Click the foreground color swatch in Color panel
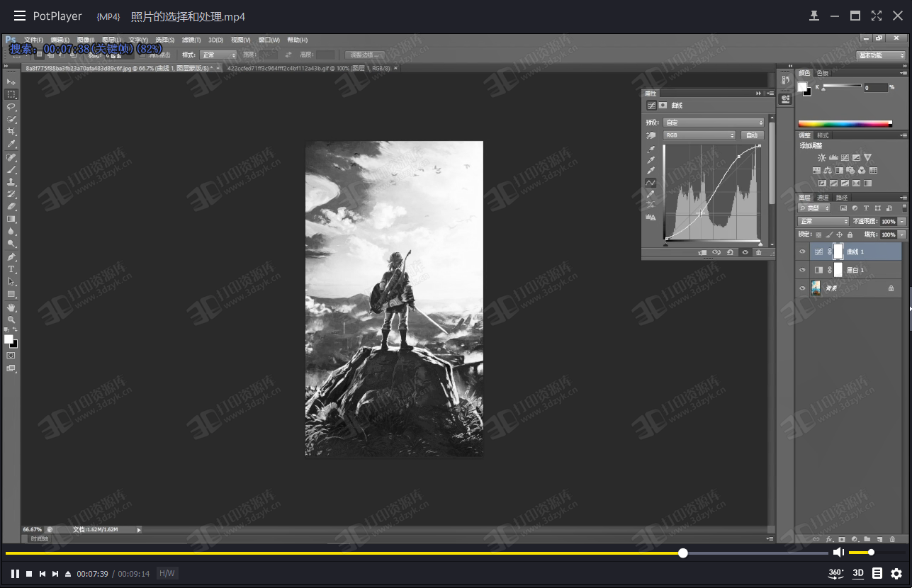Screen dimensions: 912x588 coord(802,86)
